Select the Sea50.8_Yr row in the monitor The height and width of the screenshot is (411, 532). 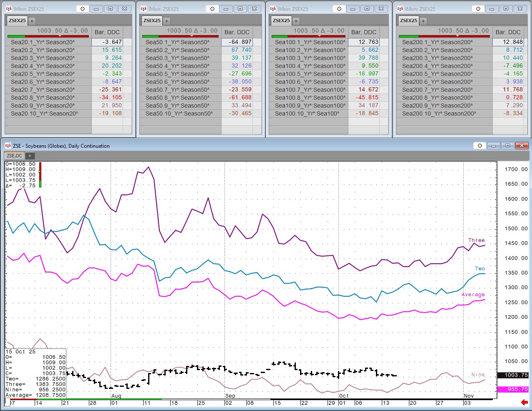177,98
